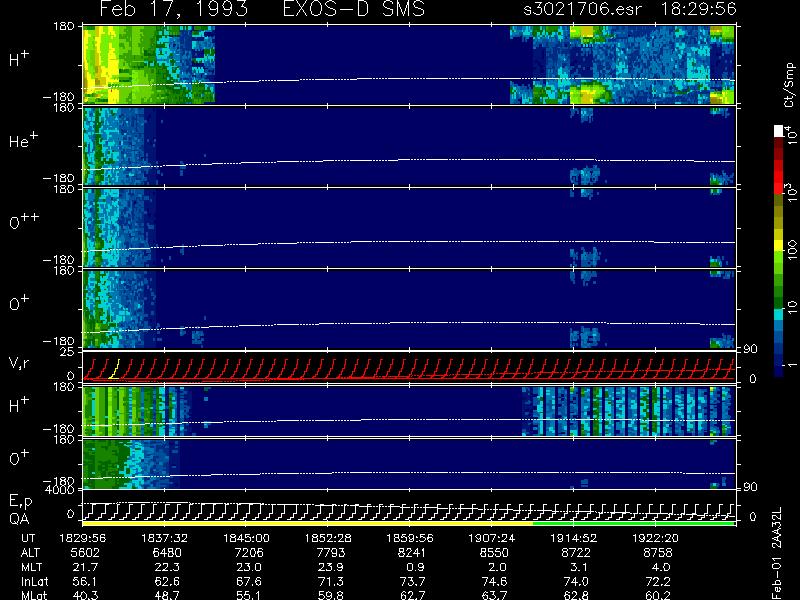Click ALT value '5602'
Viewport: 800px width, 600px height.
point(85,553)
